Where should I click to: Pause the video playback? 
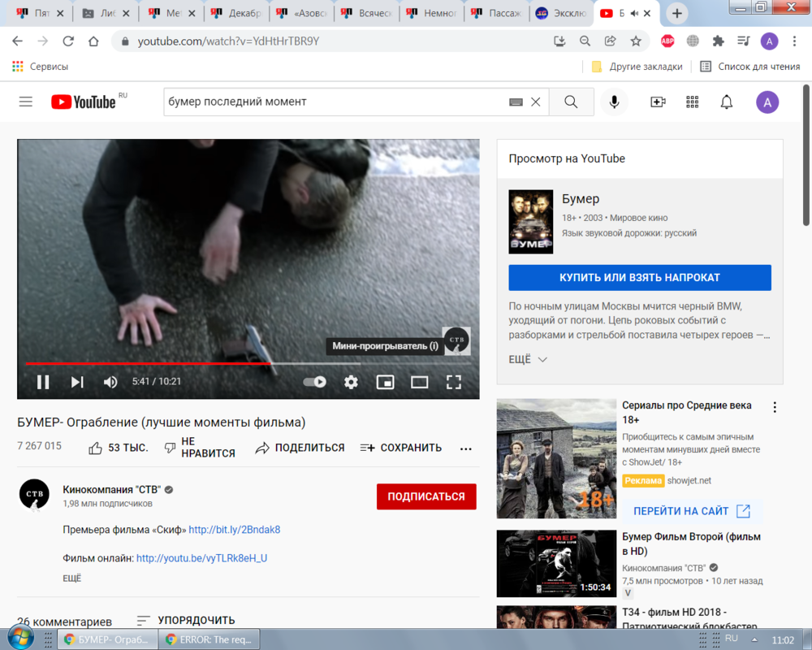[43, 382]
